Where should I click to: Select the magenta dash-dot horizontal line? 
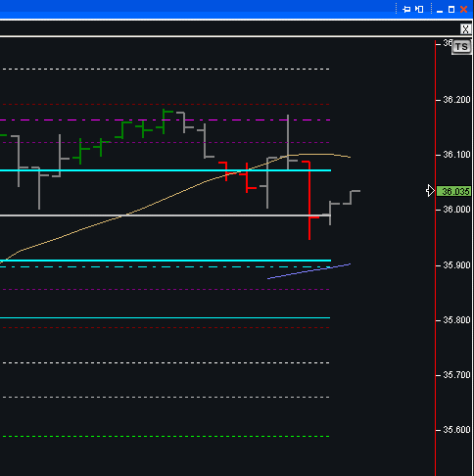point(165,120)
